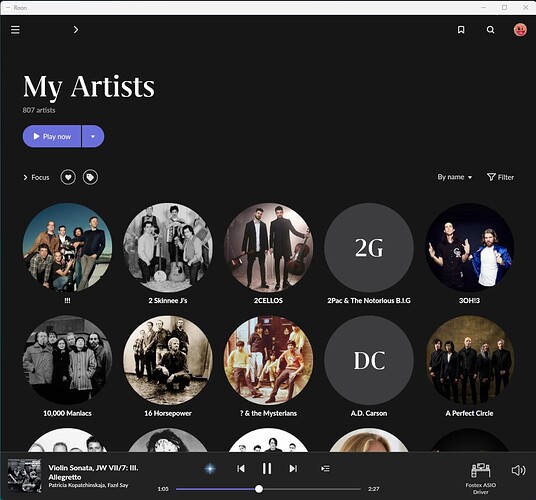Screen dimensions: 536x500
Task: Open the red profile avatar
Action: (x=520, y=30)
